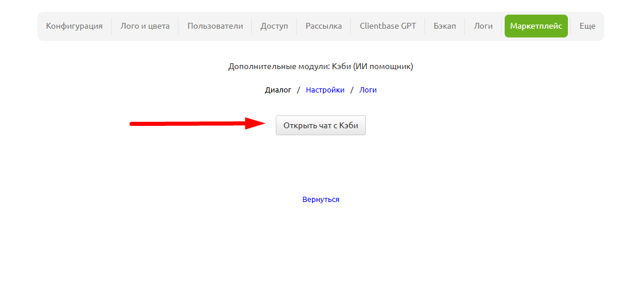Screen dimensions: 644x291
Task: Open the Логи tab in top menu
Action: click(483, 26)
